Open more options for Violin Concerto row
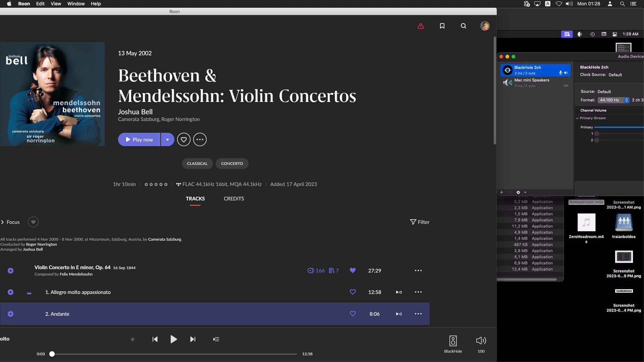This screenshot has height=362, width=644. tap(418, 270)
